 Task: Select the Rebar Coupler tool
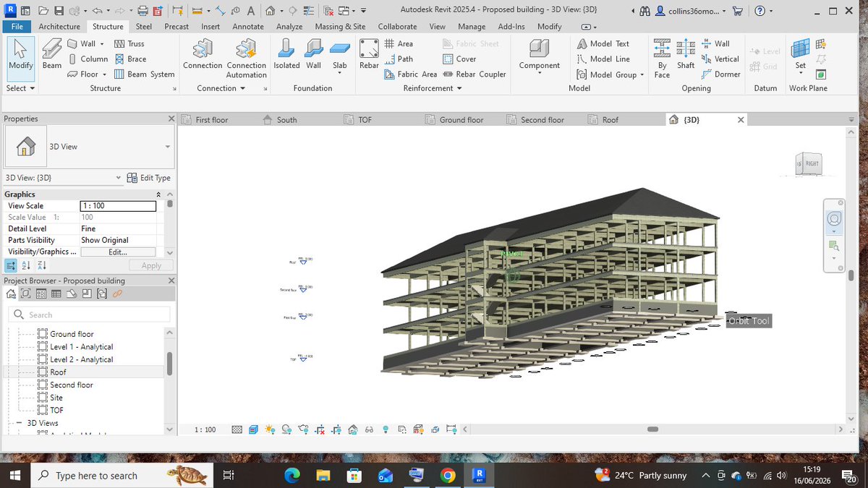click(475, 74)
